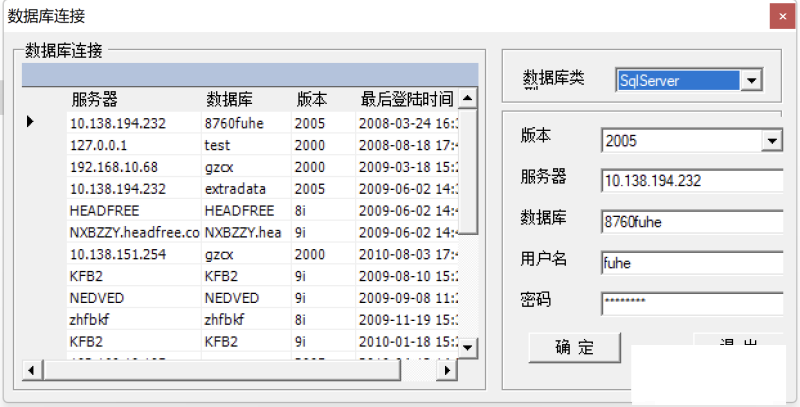Click the 最后登陆时间 column header
Viewport: 800px width, 407px height.
[x=406, y=100]
